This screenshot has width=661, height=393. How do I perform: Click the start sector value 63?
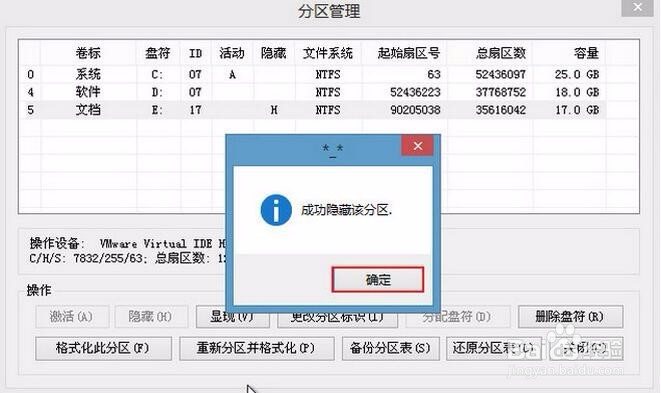click(434, 75)
